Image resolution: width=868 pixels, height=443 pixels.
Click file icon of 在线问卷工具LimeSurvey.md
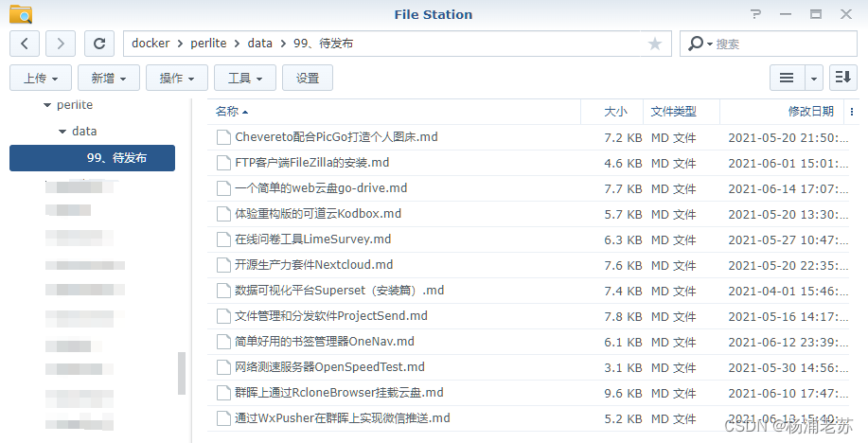pos(223,239)
